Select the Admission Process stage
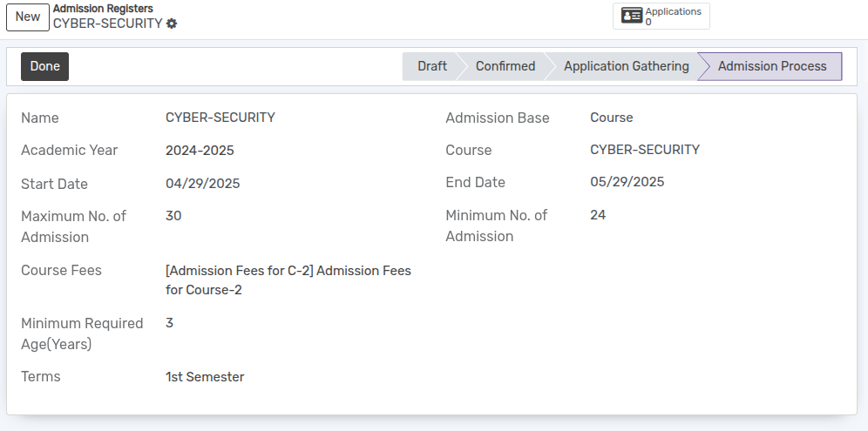This screenshot has width=868, height=431. click(x=771, y=66)
